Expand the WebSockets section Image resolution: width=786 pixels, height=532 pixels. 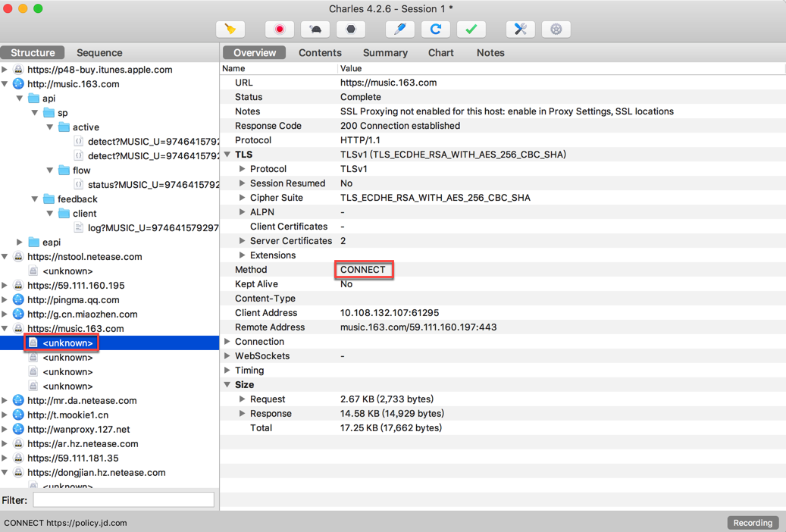pos(227,356)
